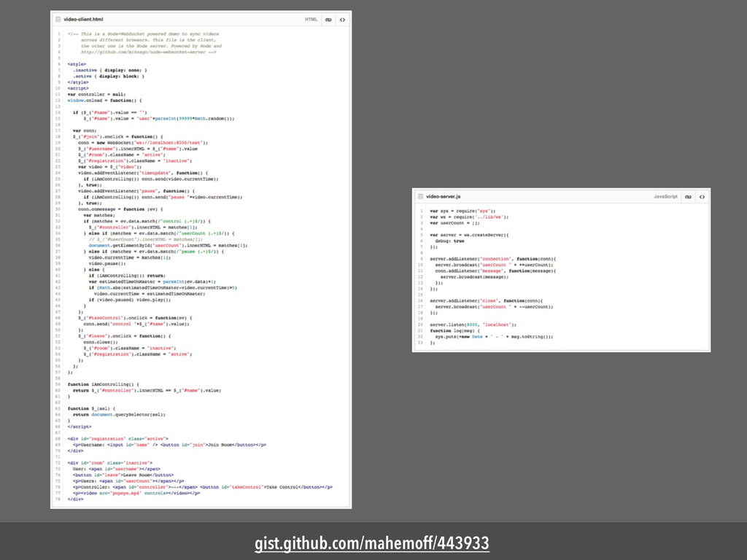Click the JavaScript language label
This screenshot has width=747, height=560.
tap(665, 197)
